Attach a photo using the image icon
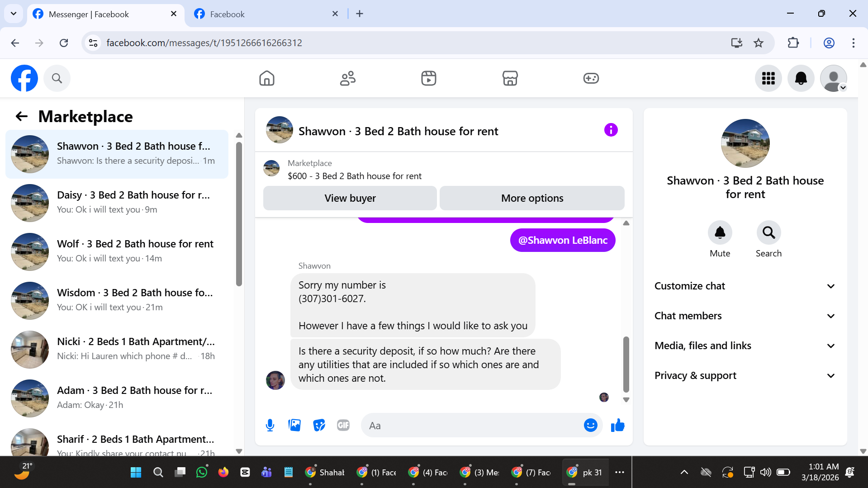 point(294,425)
